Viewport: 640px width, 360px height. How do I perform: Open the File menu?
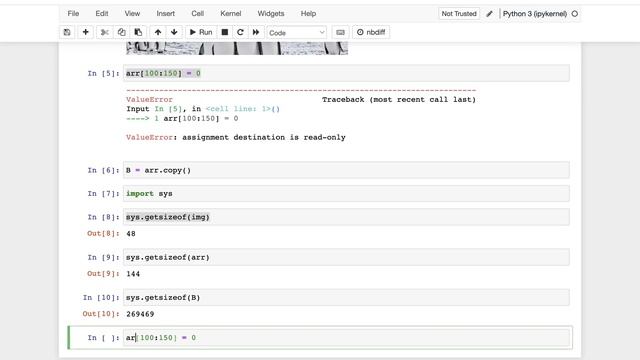(73, 13)
